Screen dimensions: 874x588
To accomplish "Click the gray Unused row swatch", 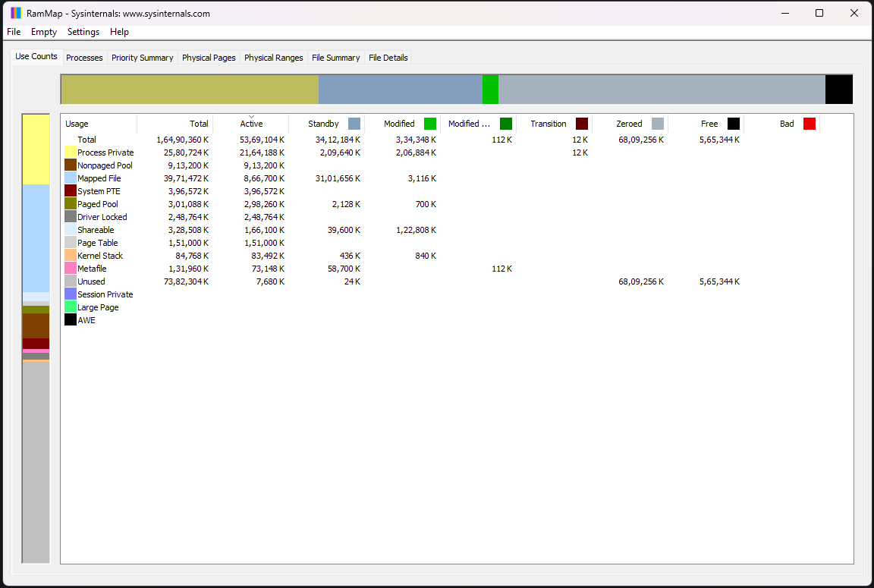I will point(71,281).
